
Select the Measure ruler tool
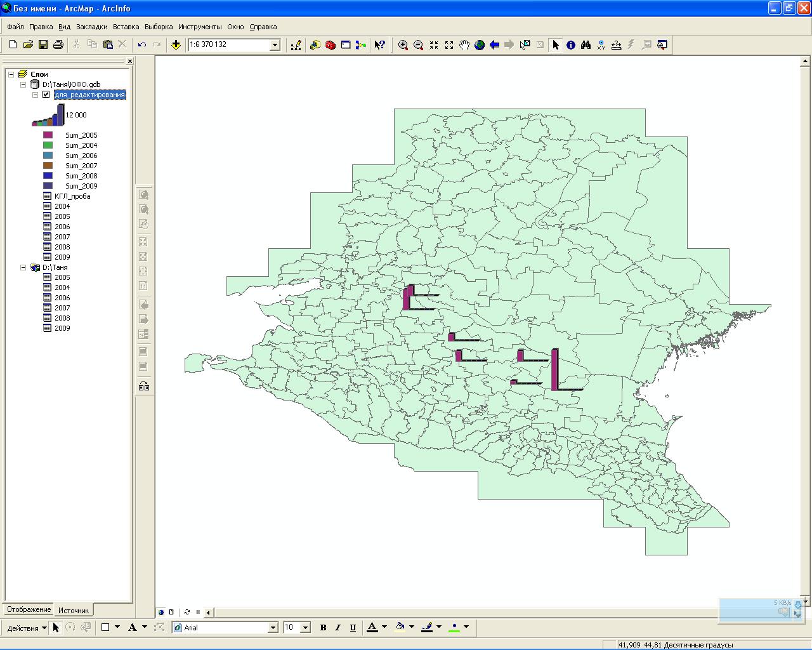(616, 44)
